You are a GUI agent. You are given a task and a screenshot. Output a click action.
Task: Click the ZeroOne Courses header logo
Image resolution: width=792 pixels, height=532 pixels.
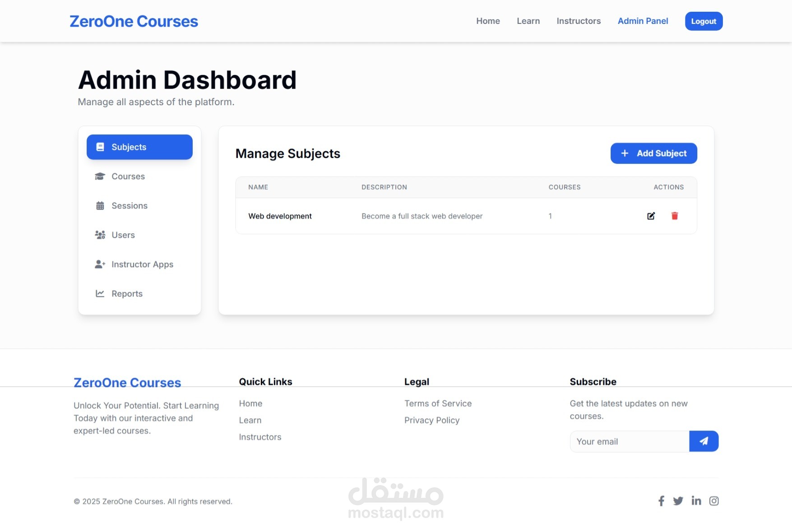134,21
